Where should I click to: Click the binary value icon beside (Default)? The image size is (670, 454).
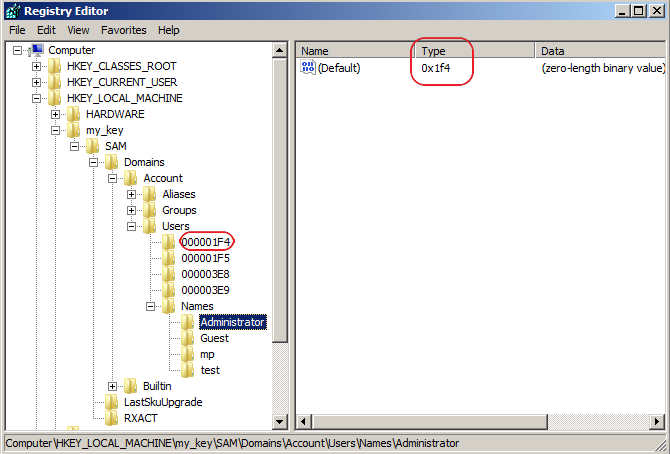point(308,68)
